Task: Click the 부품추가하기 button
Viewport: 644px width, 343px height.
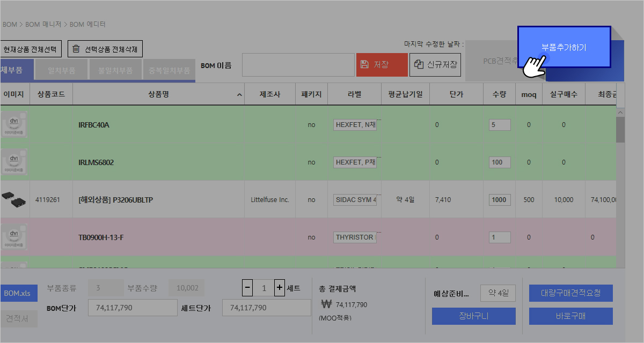Action: click(564, 47)
